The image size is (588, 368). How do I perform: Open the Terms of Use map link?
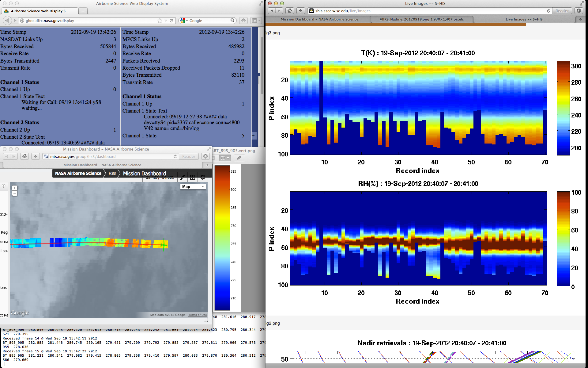point(197,315)
